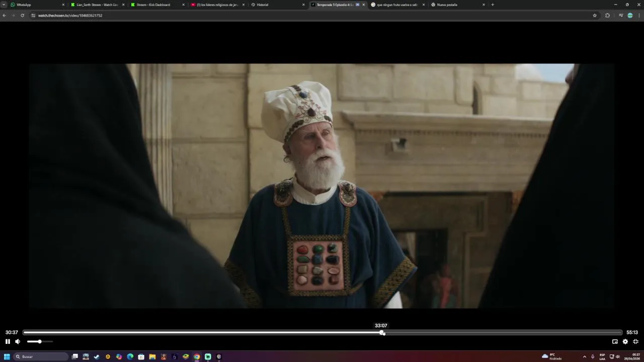
Task: Open the Stream - Kick Dashboard tab
Action: tap(157, 5)
